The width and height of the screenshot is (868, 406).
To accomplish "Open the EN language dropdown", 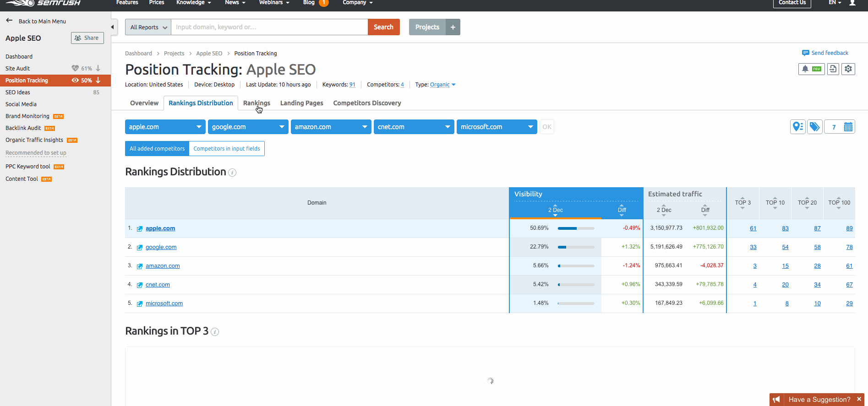I will point(835,3).
